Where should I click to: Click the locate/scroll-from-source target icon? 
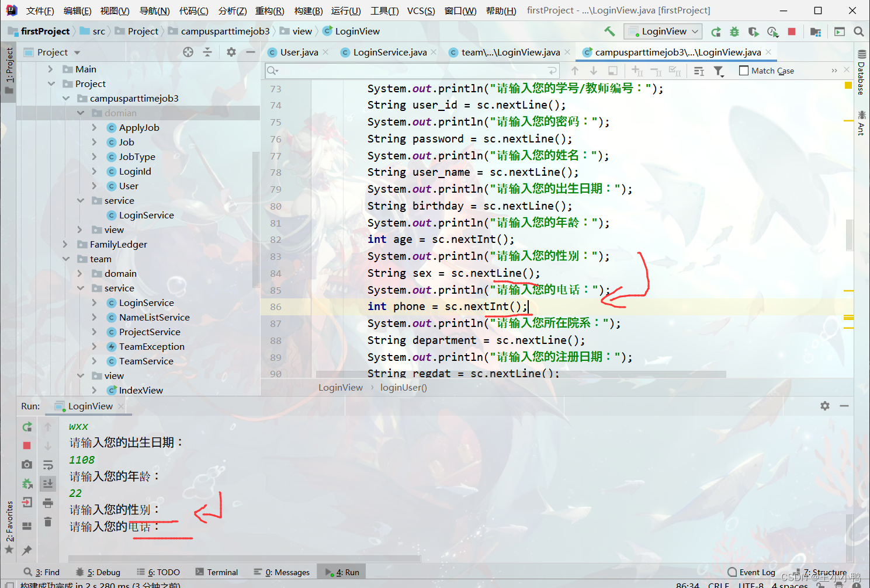tap(188, 52)
